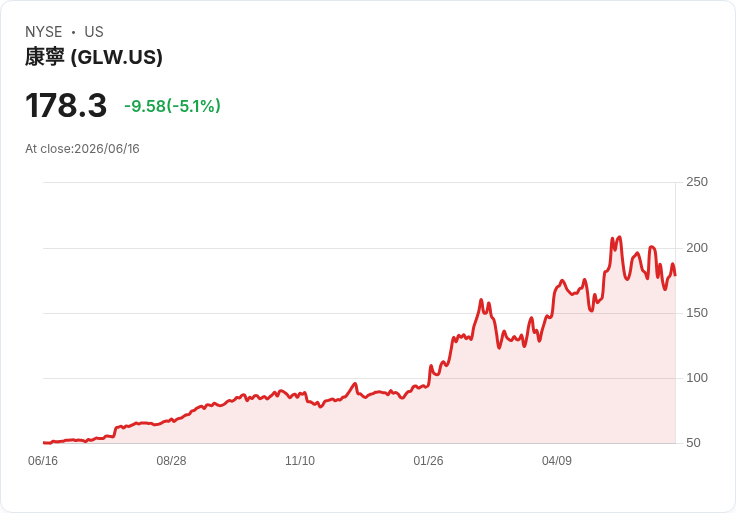Select the 11/10 x-axis date label
Viewport: 736px width, 513px height.
[300, 461]
